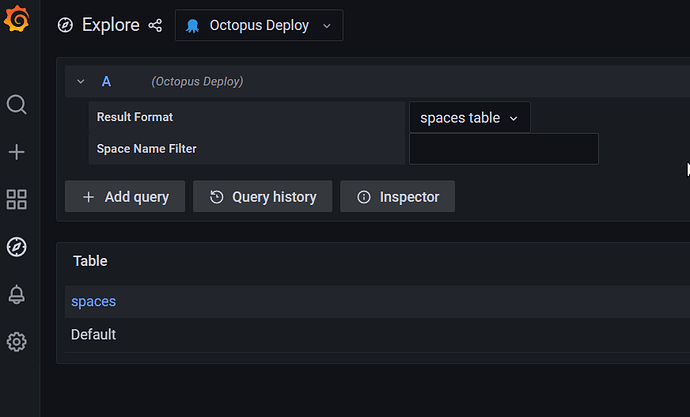Click the Add query button

pyautogui.click(x=125, y=197)
